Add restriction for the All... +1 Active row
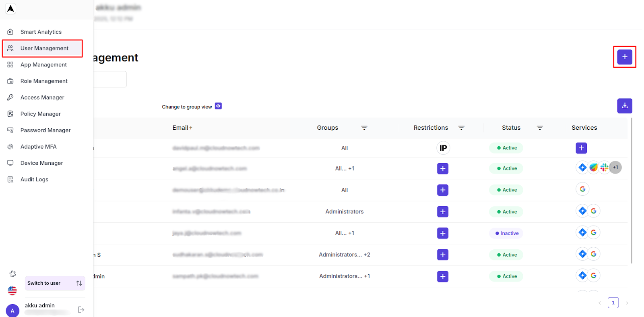The width and height of the screenshot is (644, 317). pyautogui.click(x=443, y=168)
